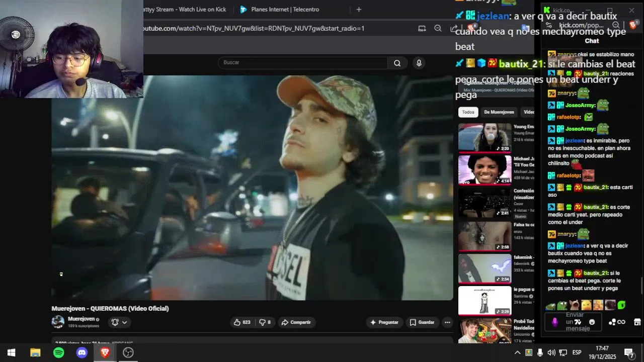The width and height of the screenshot is (644, 362).
Task: Open ESP input language selector
Action: tap(577, 352)
